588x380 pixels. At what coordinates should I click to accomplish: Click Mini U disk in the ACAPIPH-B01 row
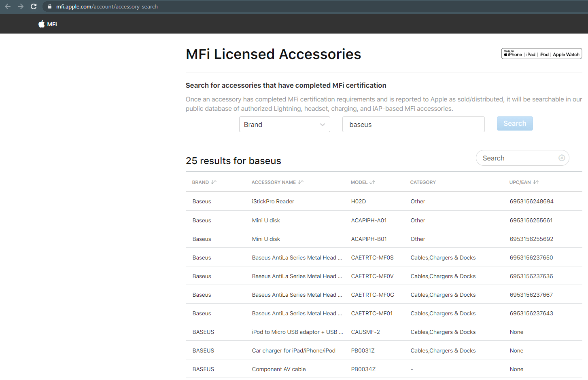click(266, 239)
